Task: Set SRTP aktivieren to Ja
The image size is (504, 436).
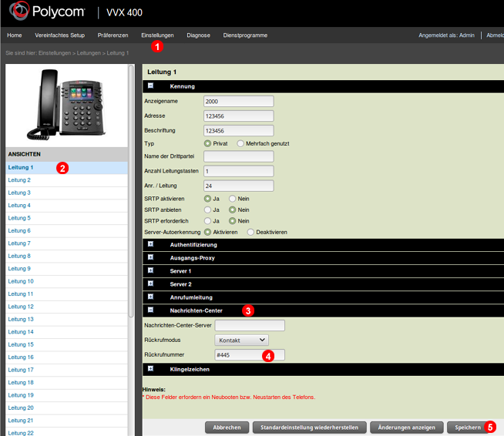Action: (x=207, y=199)
